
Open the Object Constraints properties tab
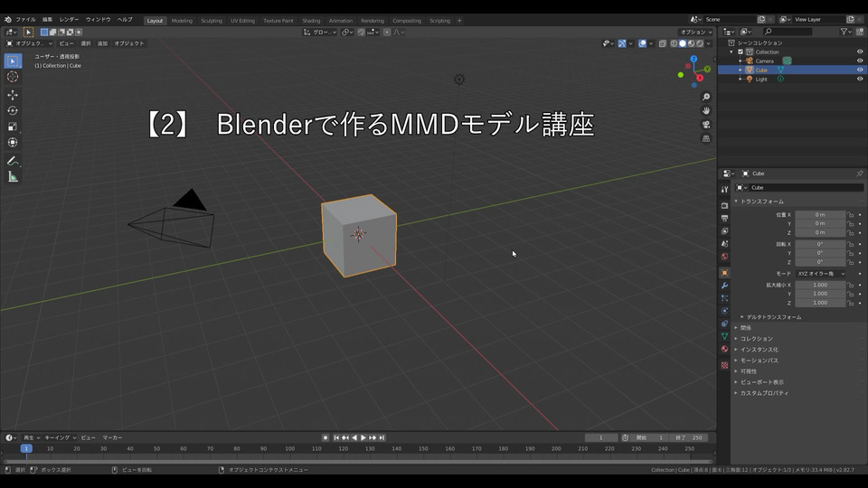tap(724, 324)
